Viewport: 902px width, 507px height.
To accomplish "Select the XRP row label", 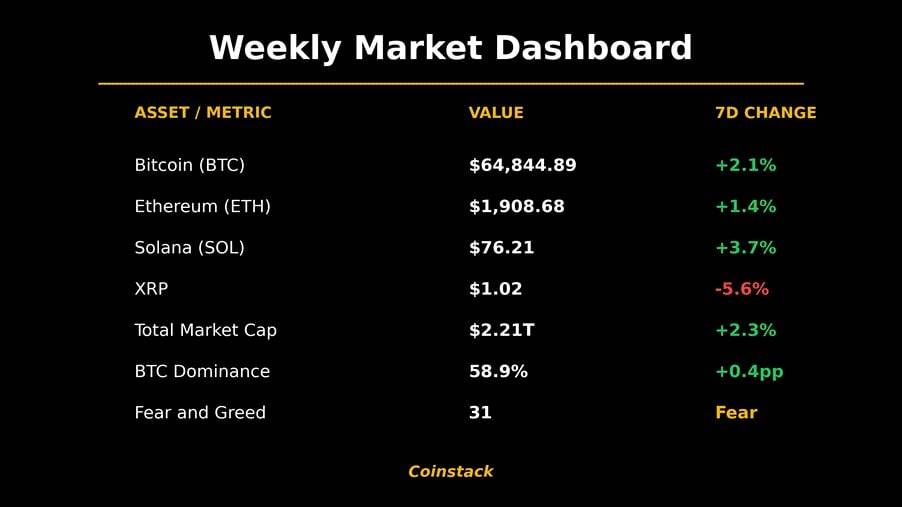I will [x=151, y=288].
